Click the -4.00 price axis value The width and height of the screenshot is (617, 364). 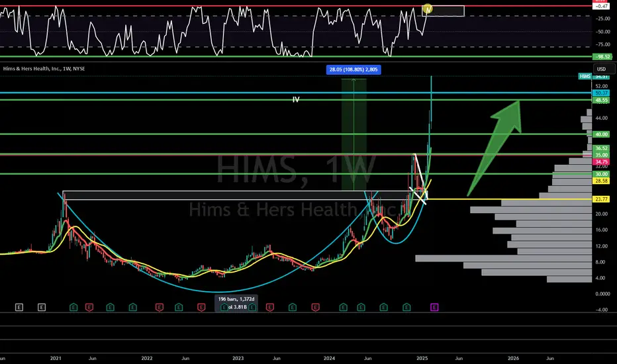click(x=602, y=310)
